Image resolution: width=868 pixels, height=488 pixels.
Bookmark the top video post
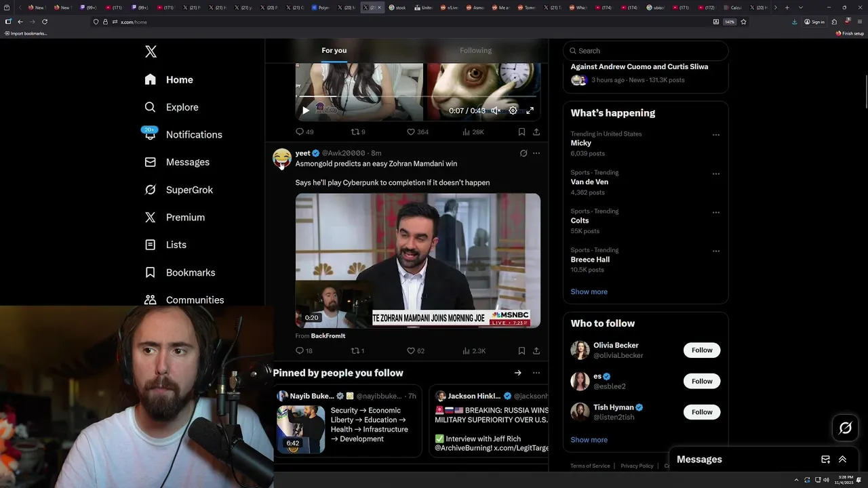pos(521,131)
